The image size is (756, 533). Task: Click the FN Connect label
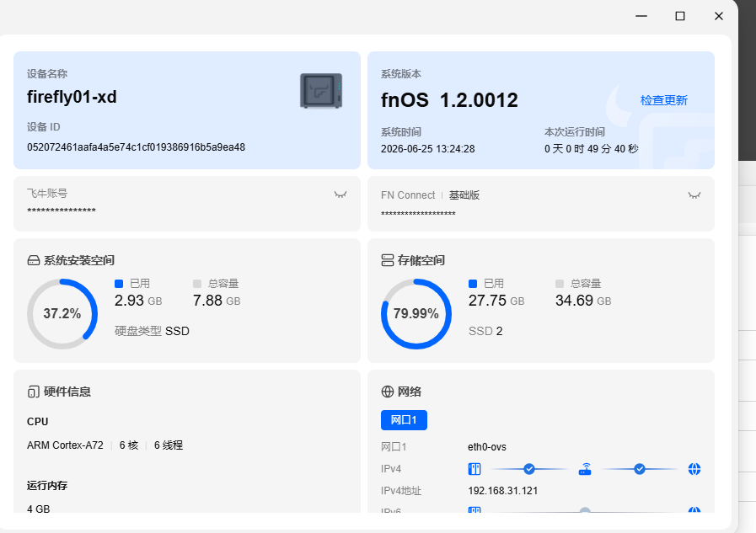point(408,195)
